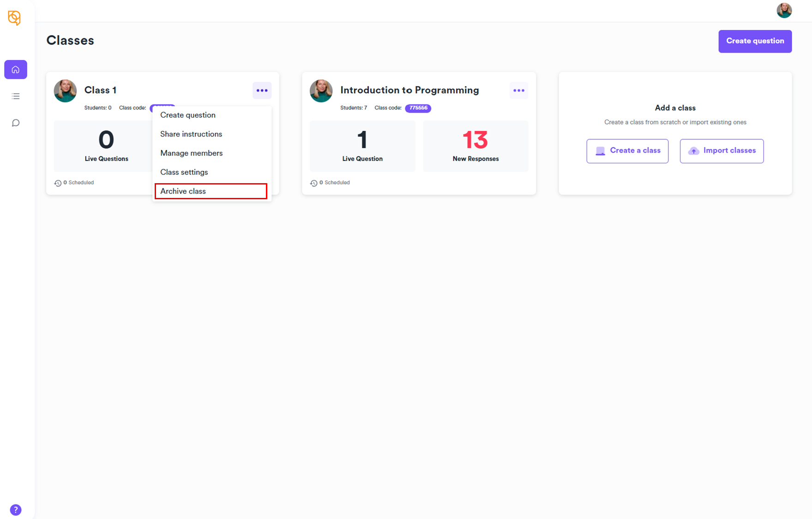The width and height of the screenshot is (812, 519).
Task: Copy the class code 775556 badge
Action: point(418,108)
